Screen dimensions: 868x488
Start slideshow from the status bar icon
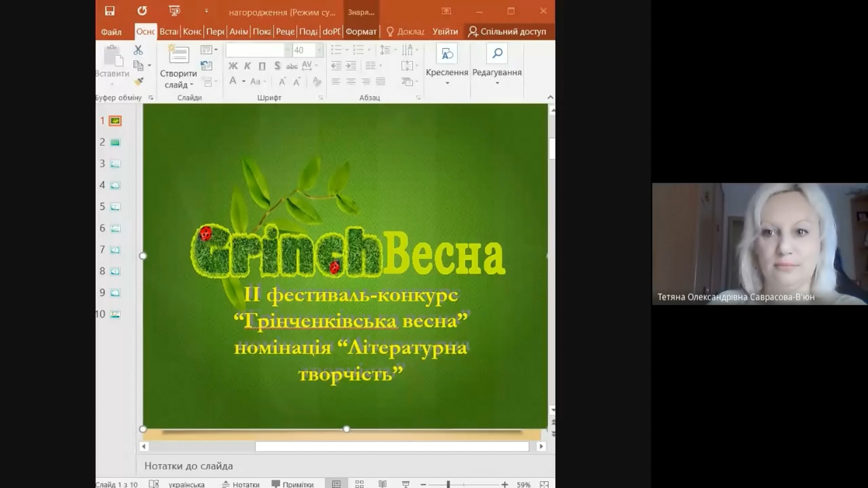pyautogui.click(x=406, y=484)
